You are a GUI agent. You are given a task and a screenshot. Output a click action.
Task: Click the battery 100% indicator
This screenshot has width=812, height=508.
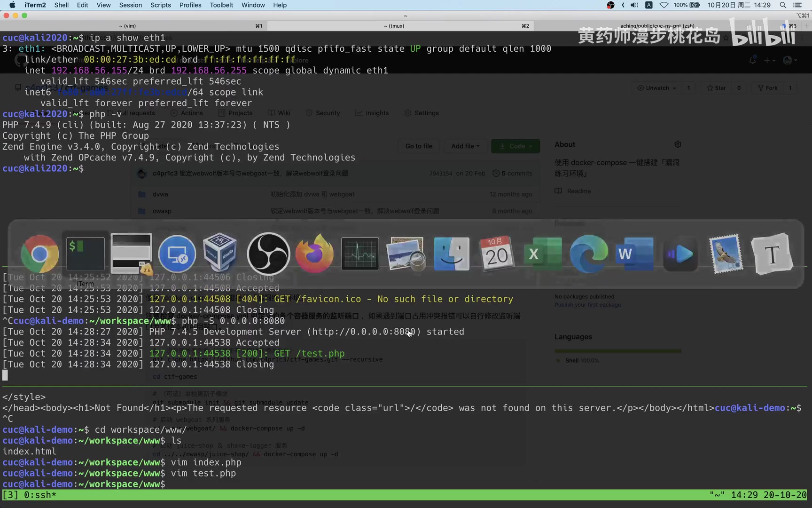687,5
